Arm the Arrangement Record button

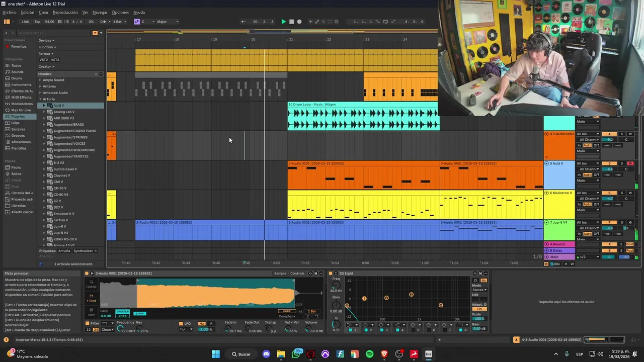pyautogui.click(x=299, y=22)
